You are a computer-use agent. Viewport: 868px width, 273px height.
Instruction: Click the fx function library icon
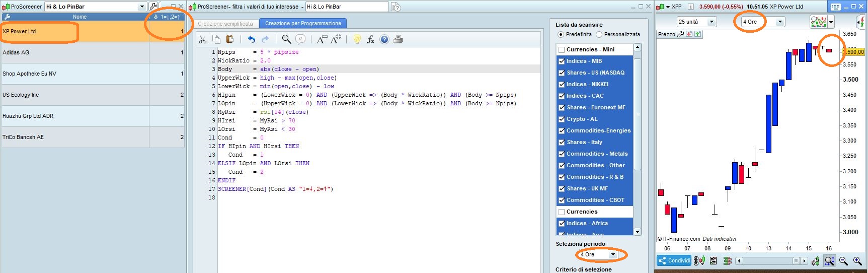[x=370, y=39]
